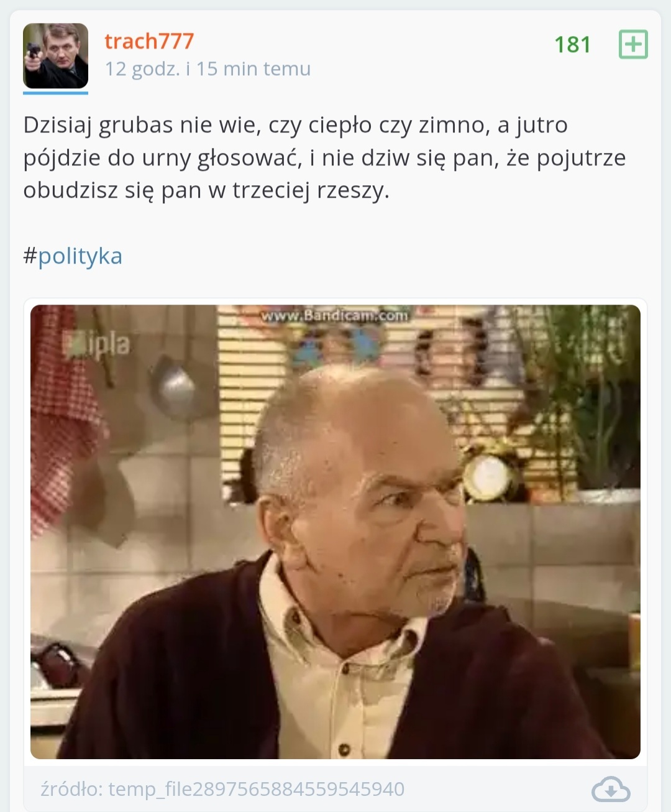Upvote the post with the green plus
Viewport: 671px width, 812px height.
(x=633, y=44)
